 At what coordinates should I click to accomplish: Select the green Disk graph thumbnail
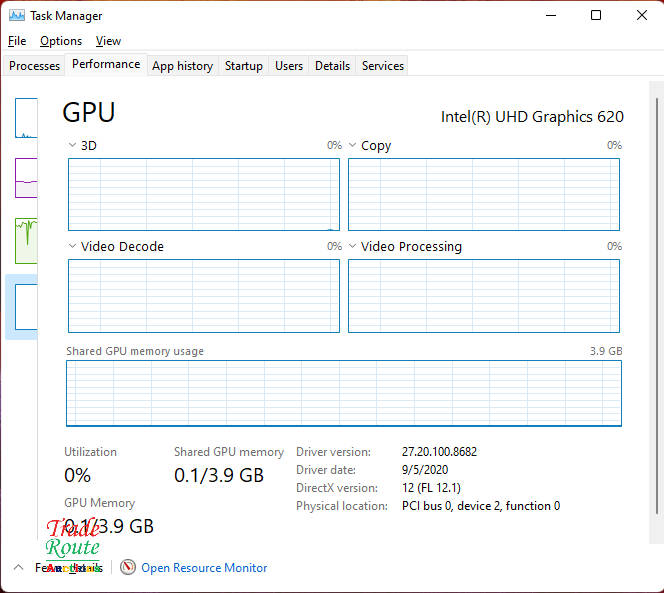tap(26, 239)
